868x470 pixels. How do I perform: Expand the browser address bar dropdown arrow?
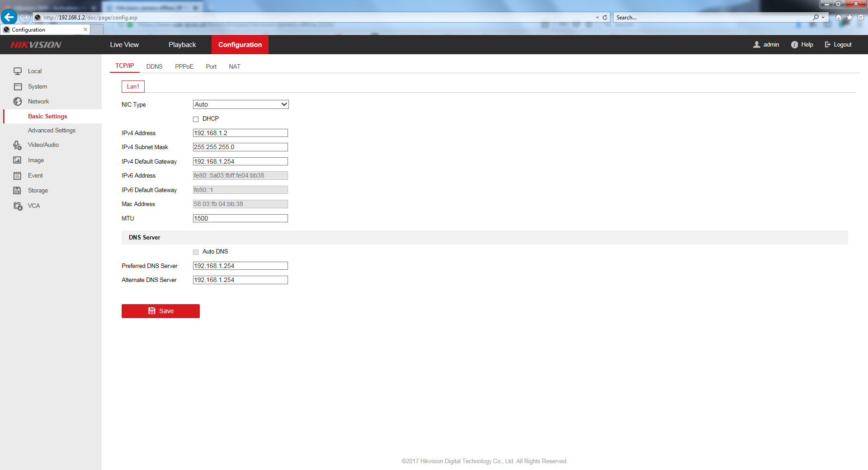[597, 18]
